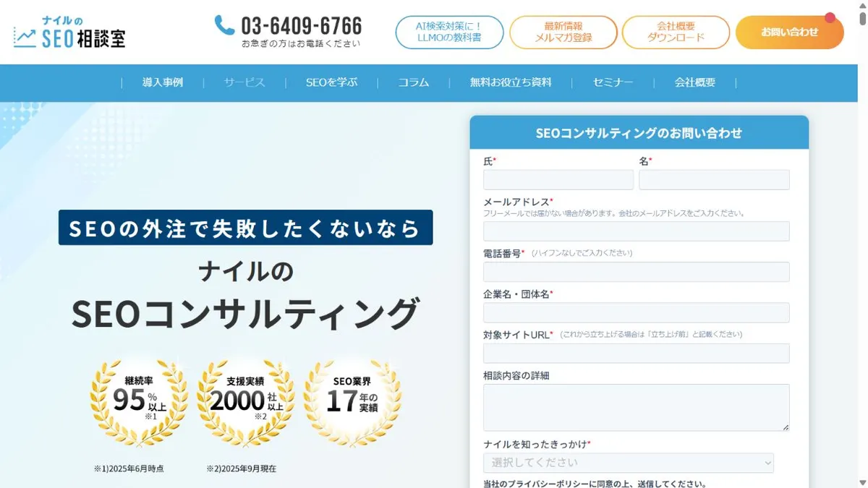Click the 継続率95%以上 laurel badge
Image resolution: width=868 pixels, height=488 pixels.
(x=139, y=401)
